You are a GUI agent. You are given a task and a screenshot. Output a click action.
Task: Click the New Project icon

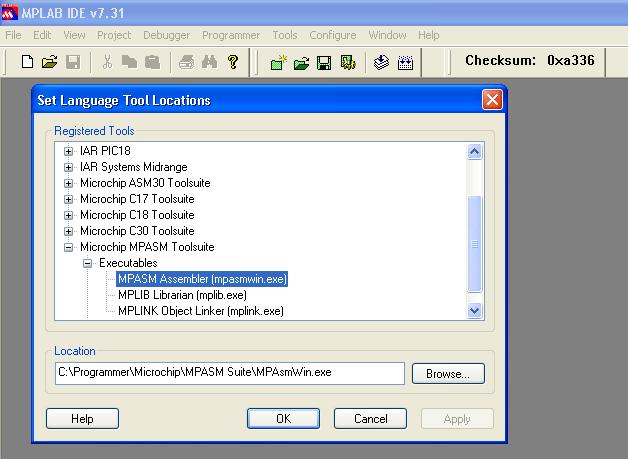click(278, 62)
